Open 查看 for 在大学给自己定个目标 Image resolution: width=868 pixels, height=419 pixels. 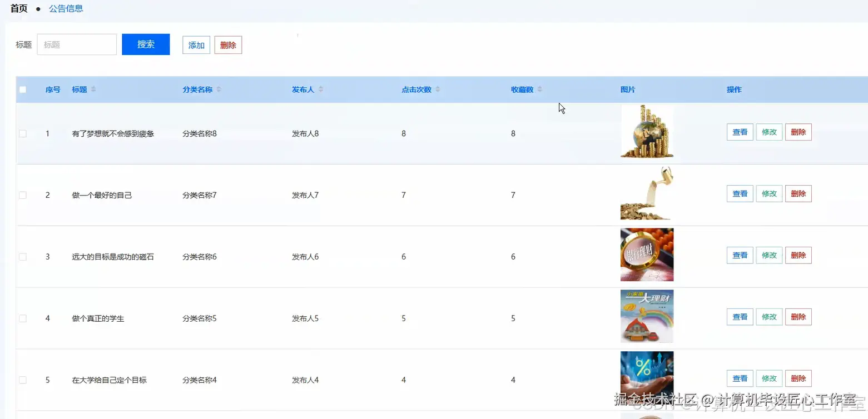tap(740, 378)
